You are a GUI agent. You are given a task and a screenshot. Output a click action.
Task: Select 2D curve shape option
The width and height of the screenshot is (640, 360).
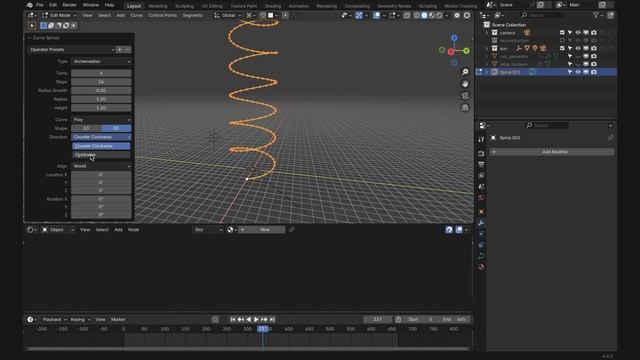click(x=86, y=128)
